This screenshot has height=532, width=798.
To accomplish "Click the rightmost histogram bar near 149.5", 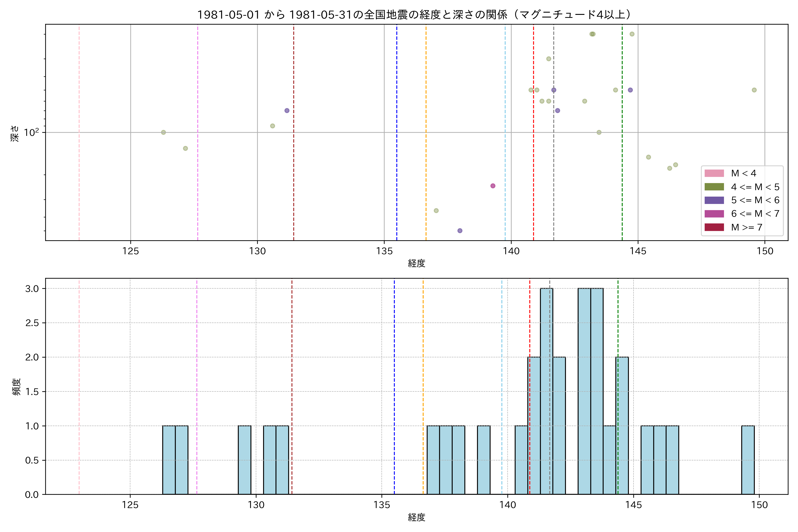I will 748,460.
